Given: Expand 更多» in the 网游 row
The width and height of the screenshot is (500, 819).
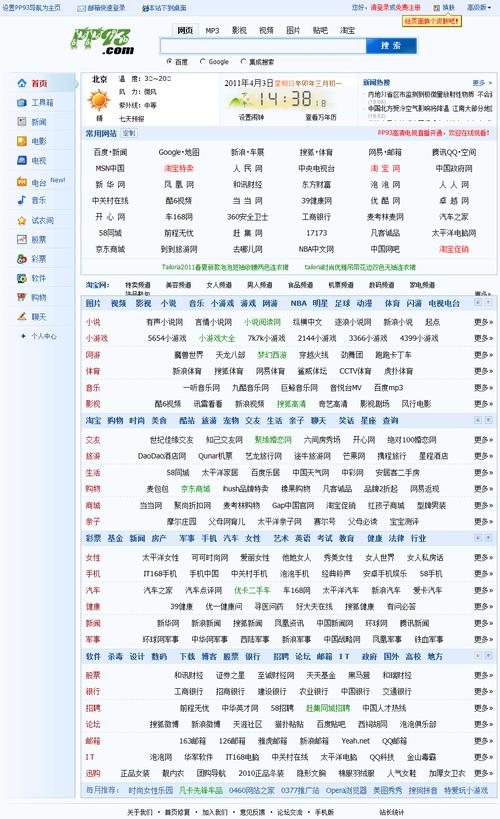Looking at the screenshot, I should (x=483, y=355).
